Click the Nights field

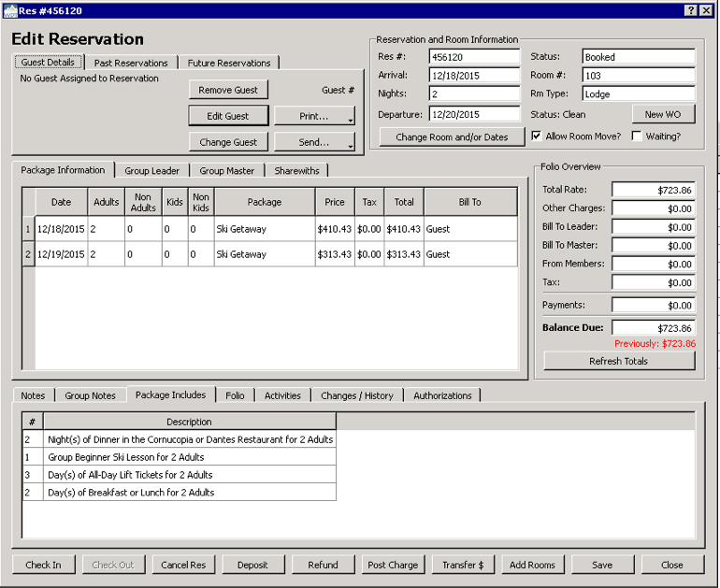pyautogui.click(x=474, y=93)
